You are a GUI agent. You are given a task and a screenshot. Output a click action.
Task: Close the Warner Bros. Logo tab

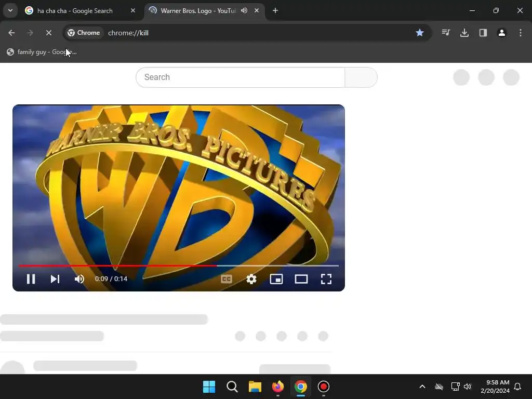[257, 10]
